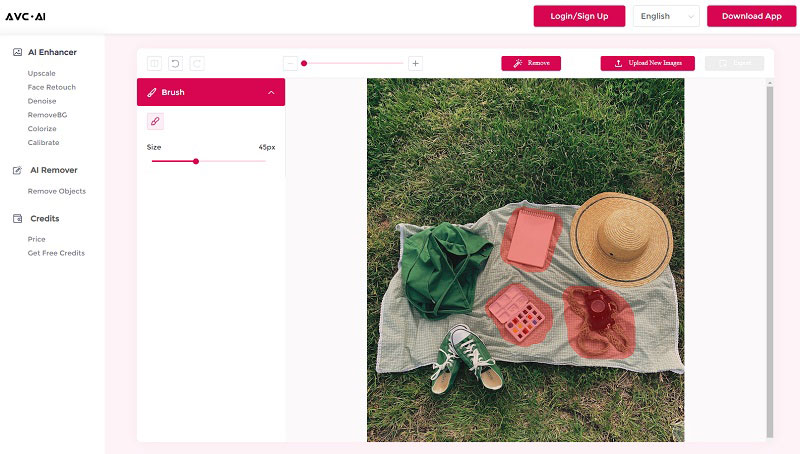The width and height of the screenshot is (800, 454).
Task: Select AI Remover section heading
Action: pyautogui.click(x=54, y=170)
